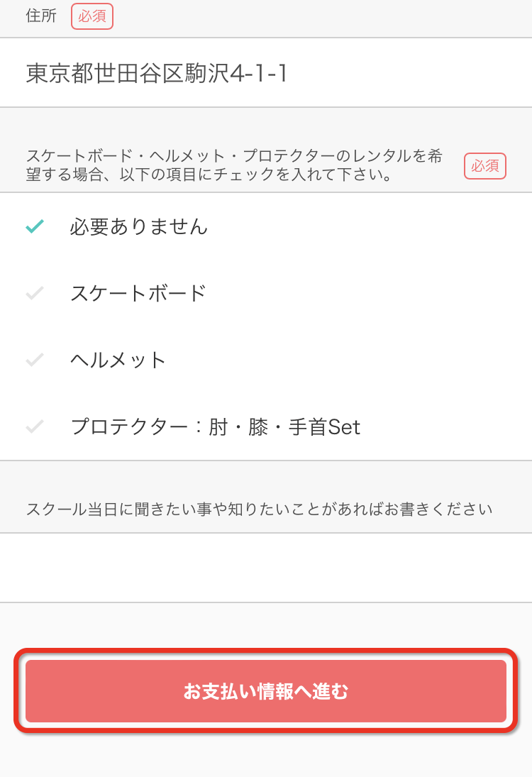
Task: Tap the gray checkmark beside スケートボード
Action: click(x=35, y=293)
